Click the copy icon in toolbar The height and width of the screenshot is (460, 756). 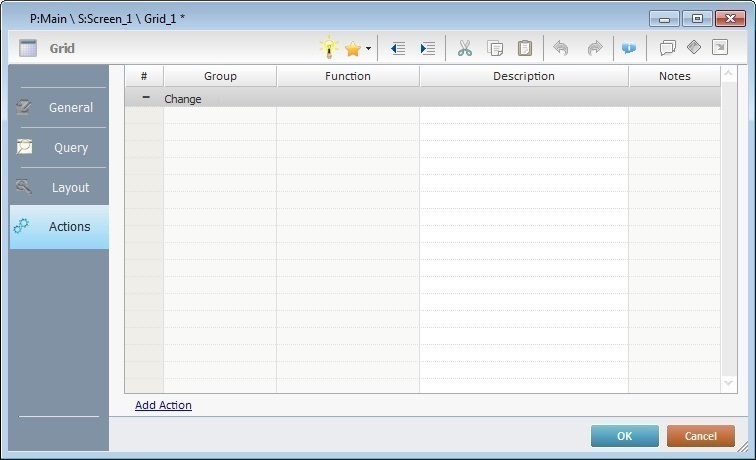pos(494,48)
